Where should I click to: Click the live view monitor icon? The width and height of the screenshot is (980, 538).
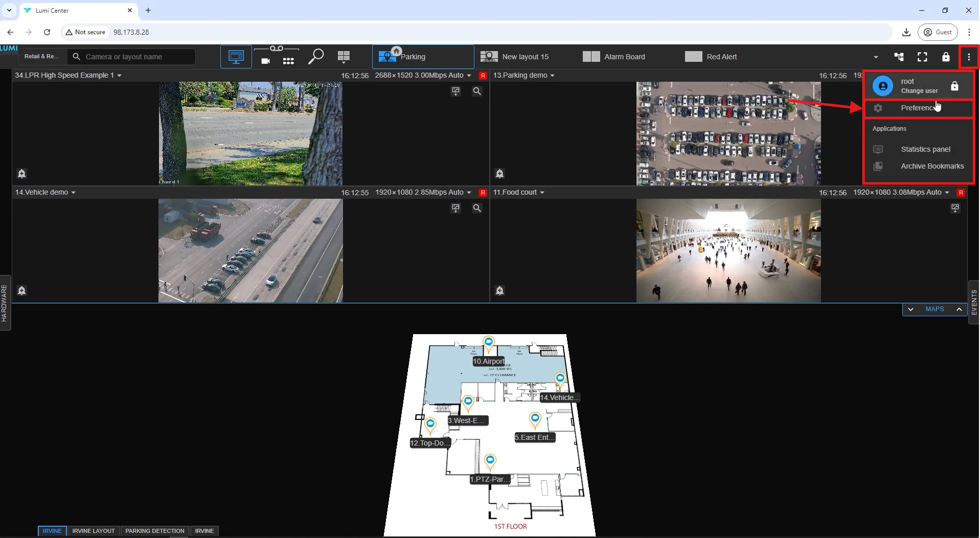(x=236, y=57)
